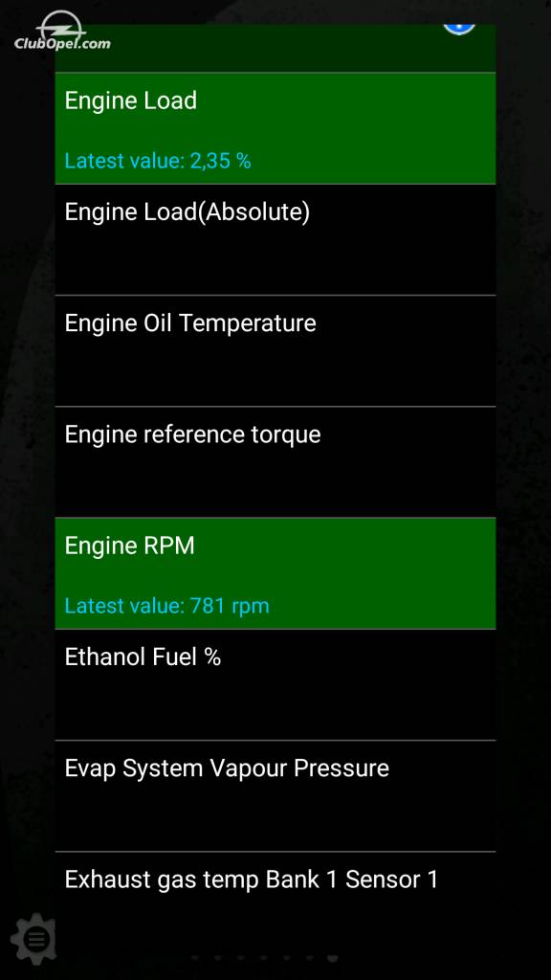Image resolution: width=551 pixels, height=980 pixels.
Task: Select the Ethanol Fuel % sensor
Action: (275, 685)
